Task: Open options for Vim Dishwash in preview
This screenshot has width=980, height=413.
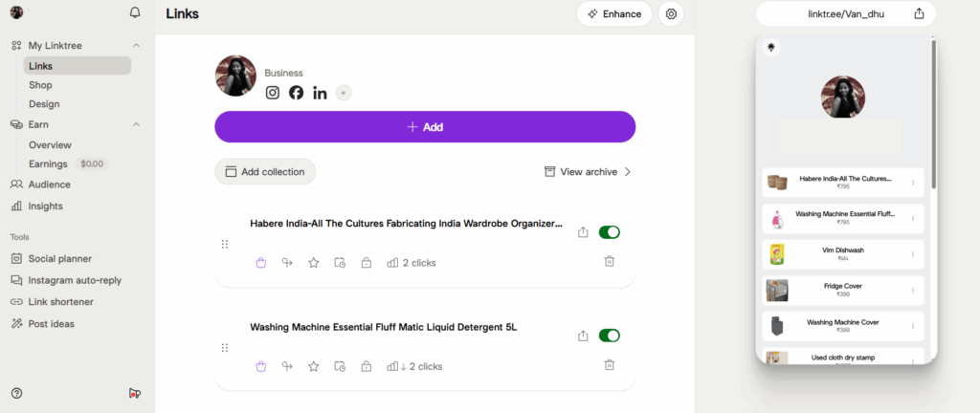Action: click(912, 254)
